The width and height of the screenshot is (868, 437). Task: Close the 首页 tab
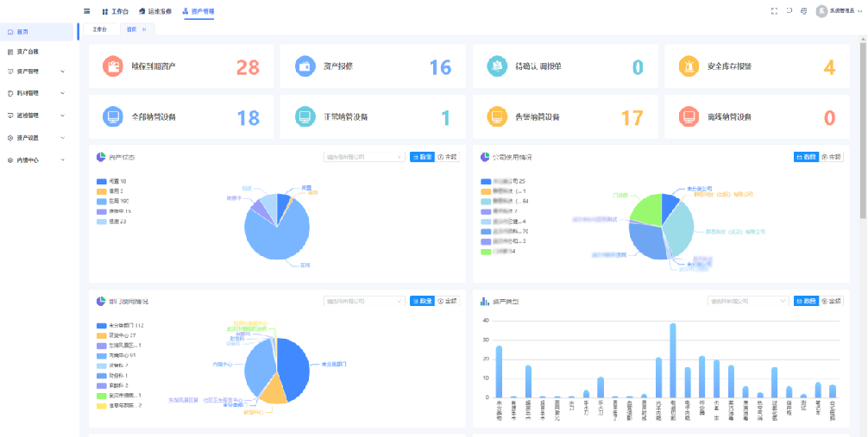coord(144,29)
